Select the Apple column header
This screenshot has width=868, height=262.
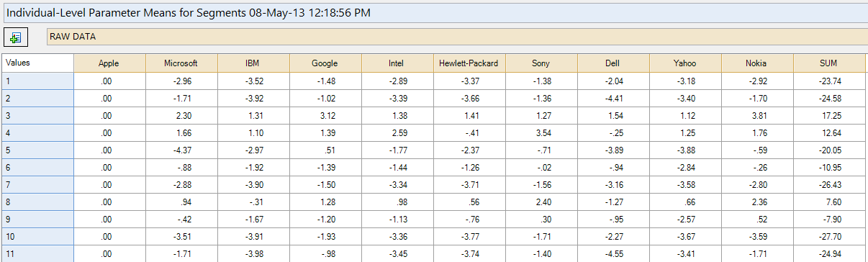[x=109, y=63]
